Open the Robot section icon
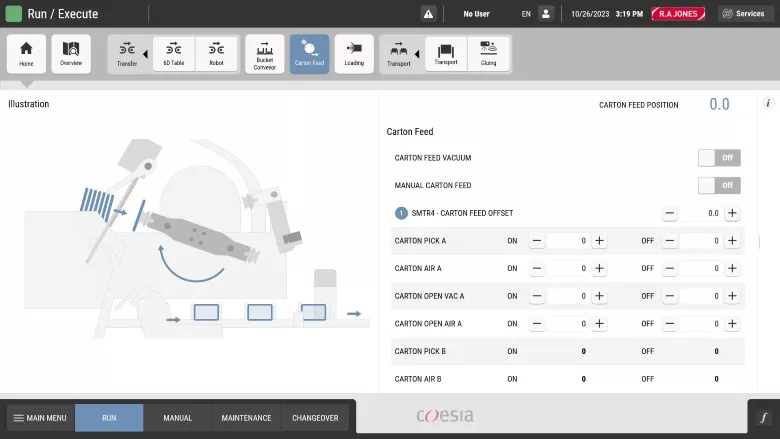Viewport: 780px width, 439px height. pyautogui.click(x=216, y=54)
